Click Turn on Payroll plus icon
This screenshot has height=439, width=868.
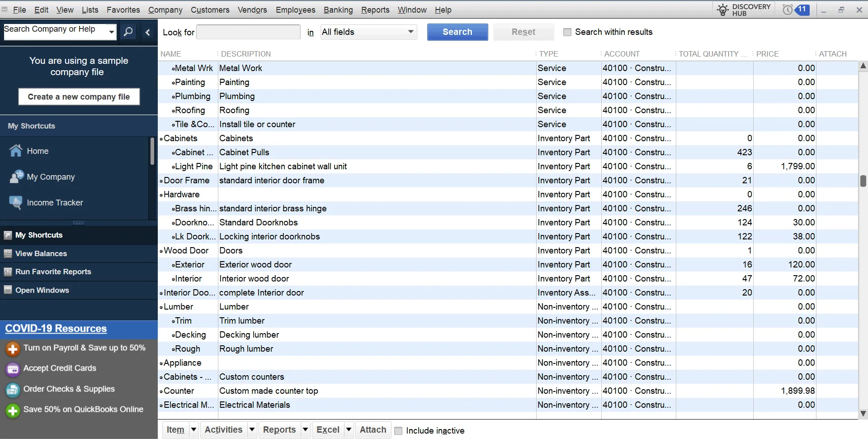pyautogui.click(x=13, y=348)
